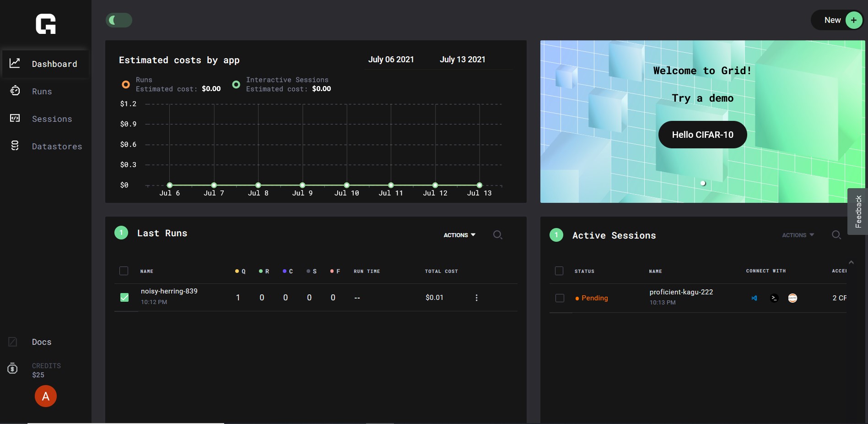Click Jul 9 data point on chart
868x424 pixels.
click(302, 185)
